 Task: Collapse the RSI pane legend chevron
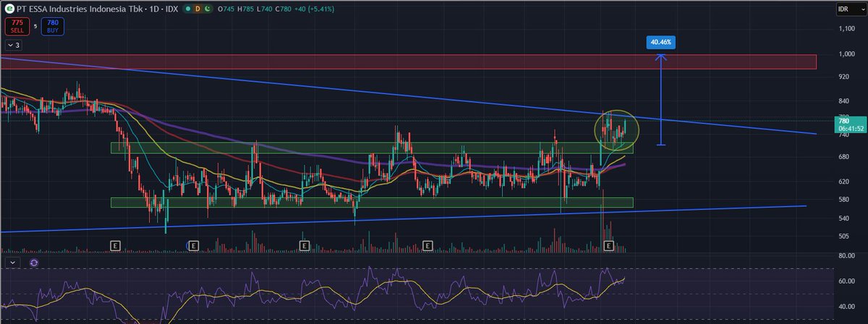(x=12, y=262)
